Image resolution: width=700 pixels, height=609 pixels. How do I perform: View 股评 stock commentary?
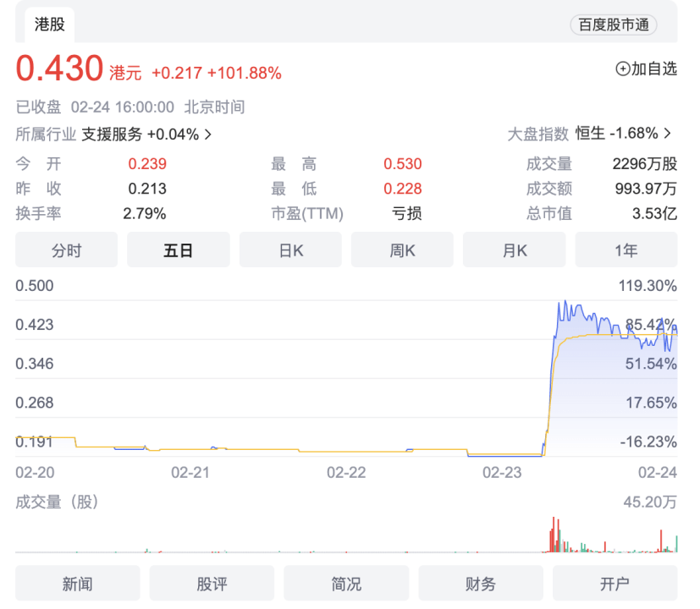click(x=212, y=583)
